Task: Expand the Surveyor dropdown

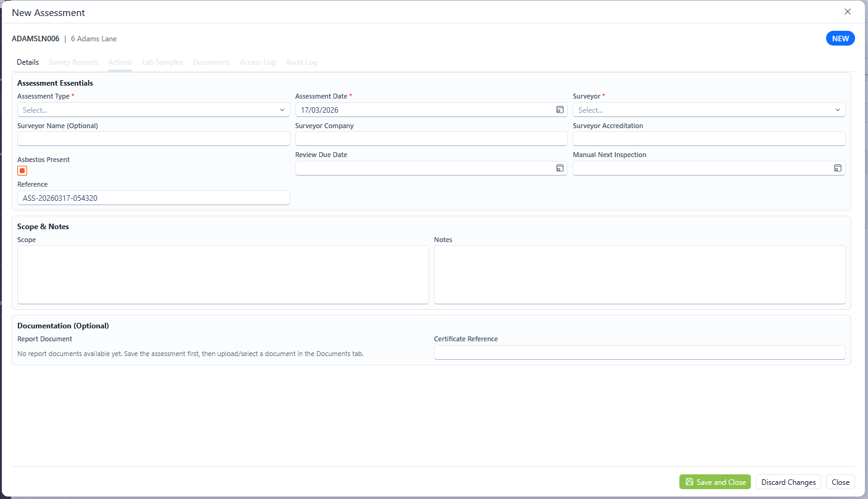Action: point(708,110)
